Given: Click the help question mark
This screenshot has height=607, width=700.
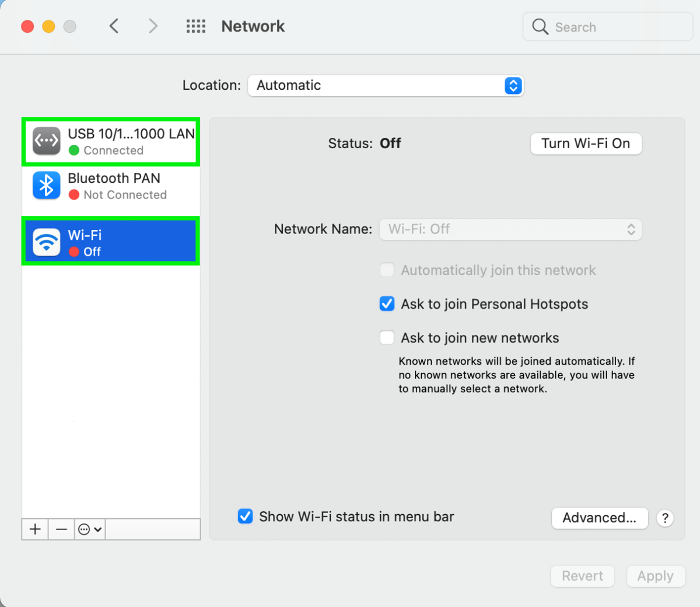Looking at the screenshot, I should pyautogui.click(x=665, y=518).
